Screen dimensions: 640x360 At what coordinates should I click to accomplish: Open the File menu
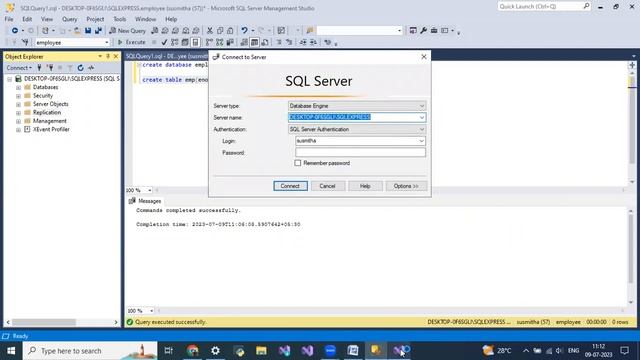tap(9, 19)
